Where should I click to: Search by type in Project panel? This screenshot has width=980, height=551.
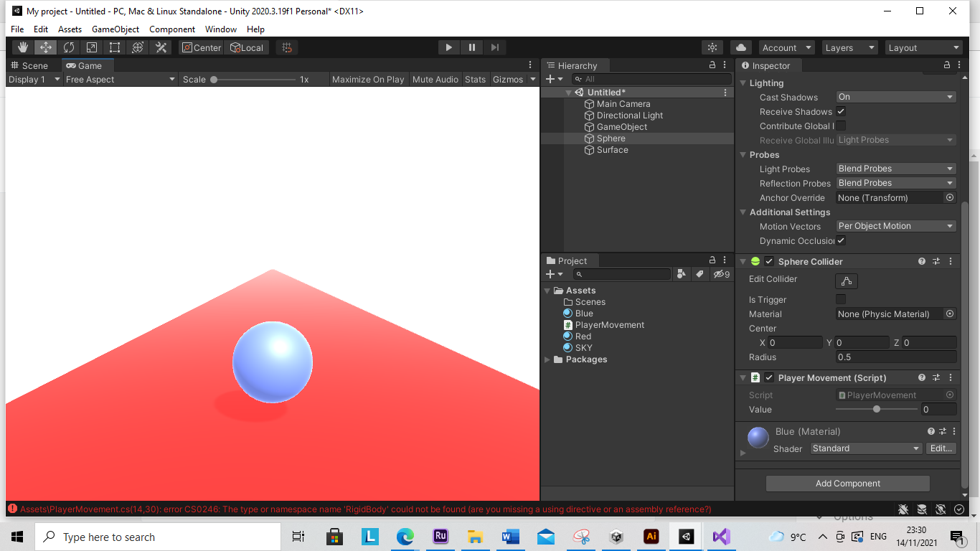(x=682, y=274)
